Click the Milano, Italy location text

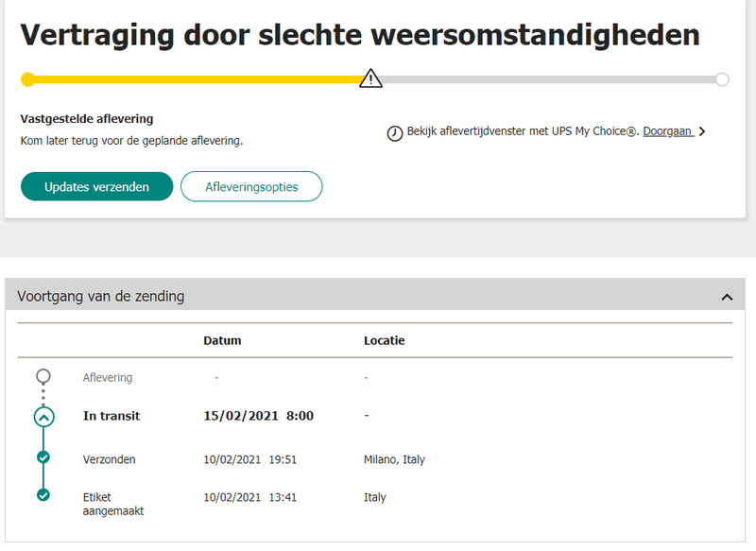click(x=394, y=460)
